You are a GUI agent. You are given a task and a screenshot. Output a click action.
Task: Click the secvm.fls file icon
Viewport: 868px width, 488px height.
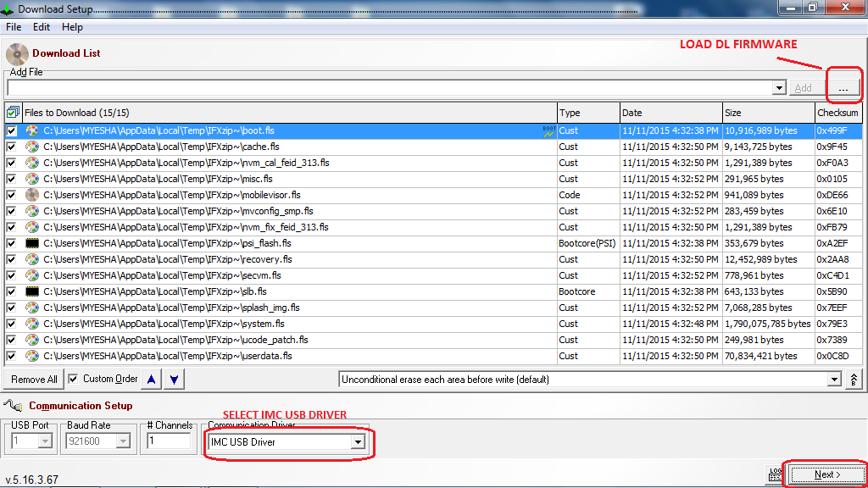click(32, 275)
